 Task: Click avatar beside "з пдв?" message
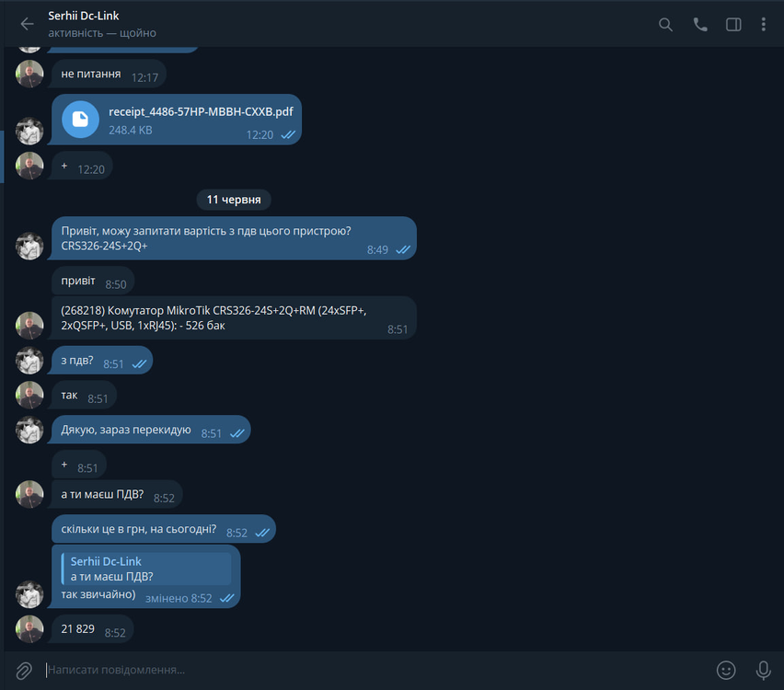(x=29, y=361)
